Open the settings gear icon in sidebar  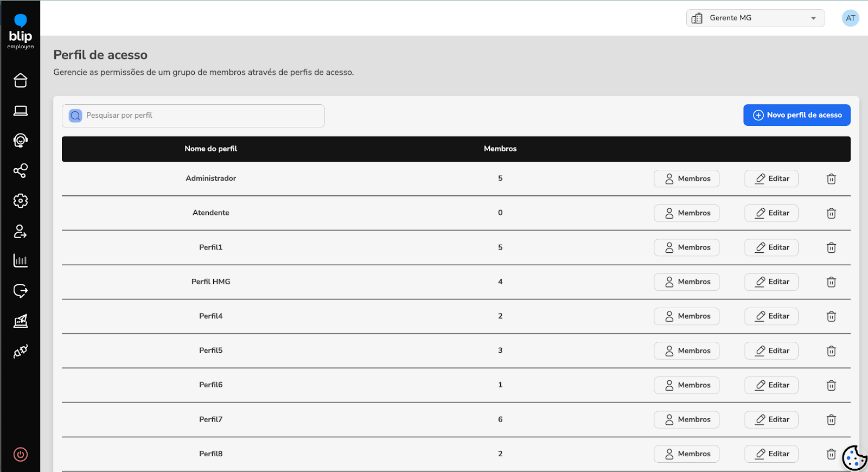point(20,201)
